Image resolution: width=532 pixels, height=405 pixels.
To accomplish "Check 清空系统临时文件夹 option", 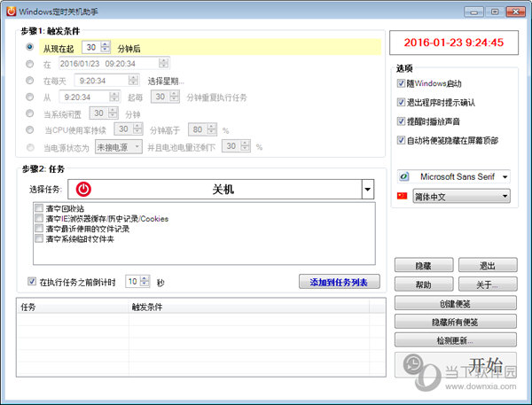I will 39,238.
